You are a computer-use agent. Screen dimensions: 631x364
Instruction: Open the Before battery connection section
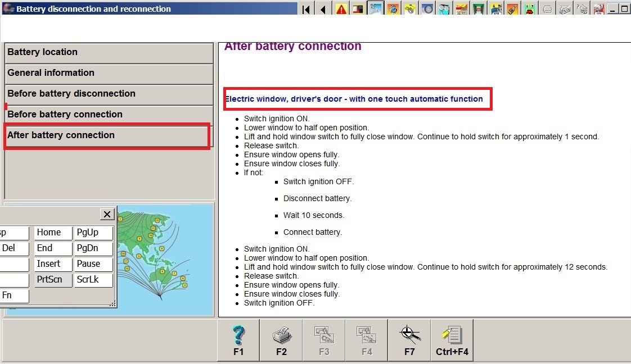coord(109,115)
